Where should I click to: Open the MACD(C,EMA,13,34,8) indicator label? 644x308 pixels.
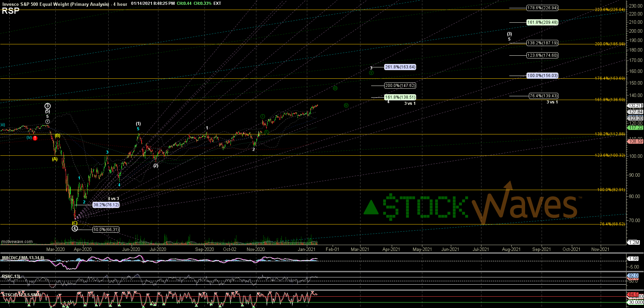coord(23,258)
